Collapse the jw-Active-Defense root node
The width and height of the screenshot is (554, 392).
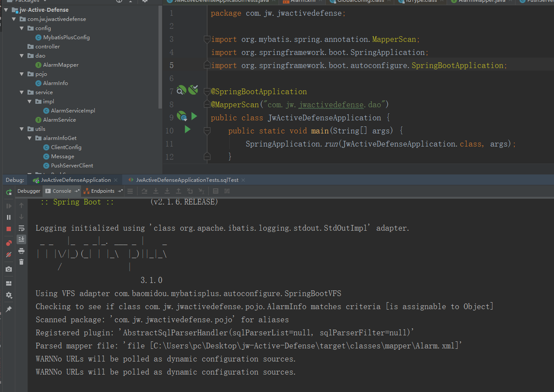coord(6,10)
